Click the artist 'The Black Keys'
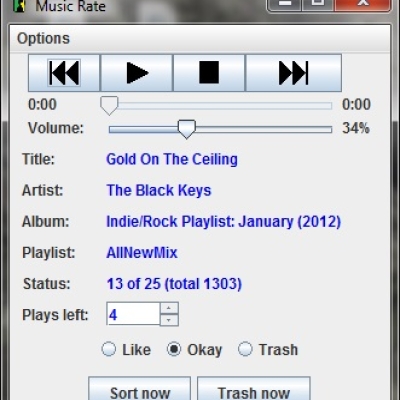This screenshot has height=400, width=400. point(159,191)
